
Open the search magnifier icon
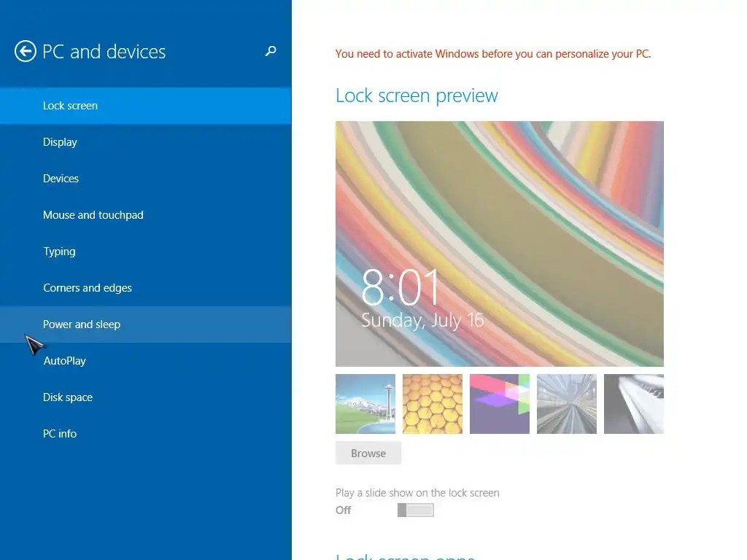(271, 51)
